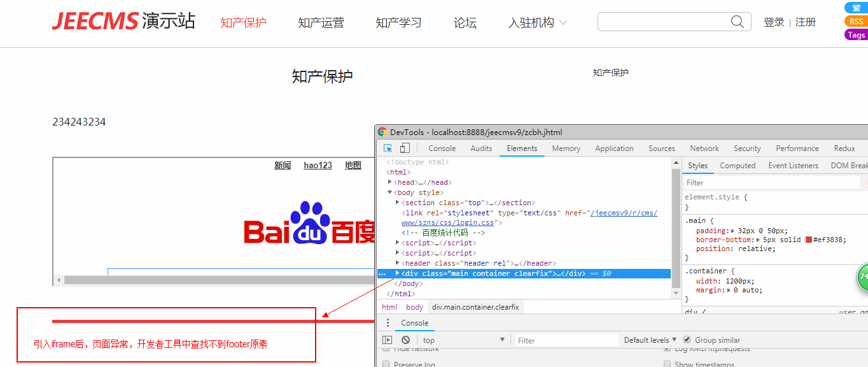Open the Default levels dropdown
The image size is (868, 367).
tap(650, 340)
